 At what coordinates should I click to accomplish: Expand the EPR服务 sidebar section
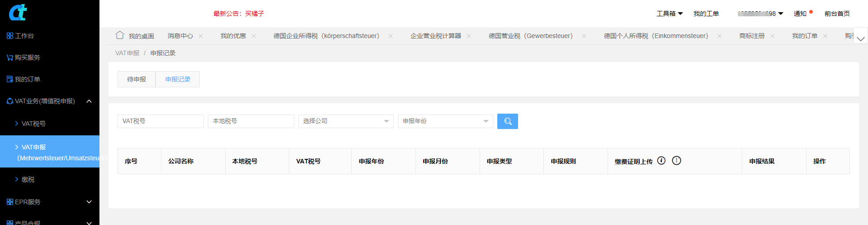point(89,202)
